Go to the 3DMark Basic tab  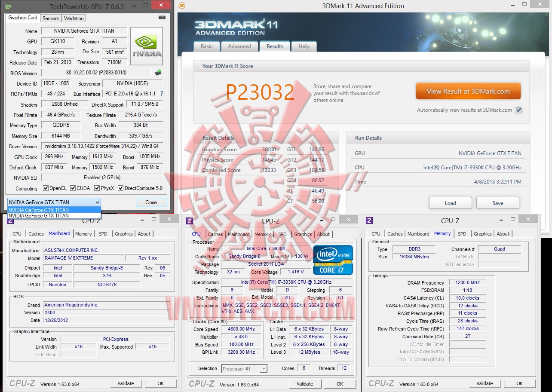(x=207, y=46)
